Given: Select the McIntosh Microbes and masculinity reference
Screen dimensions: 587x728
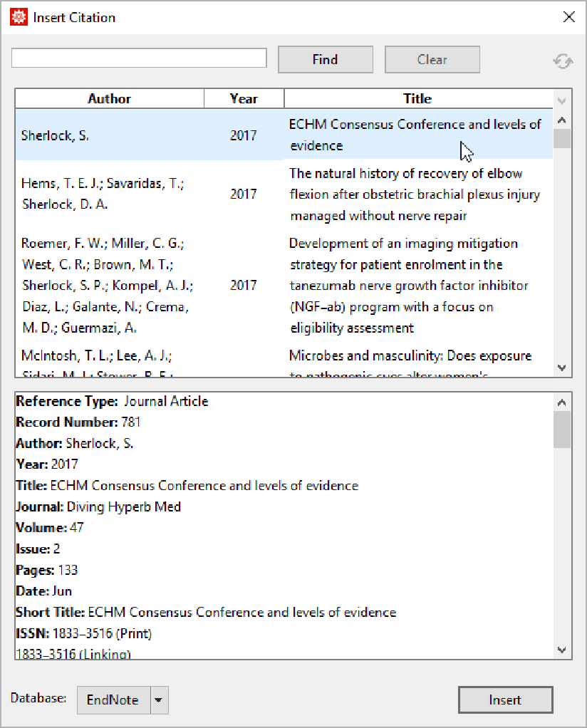Looking at the screenshot, I should 284,363.
